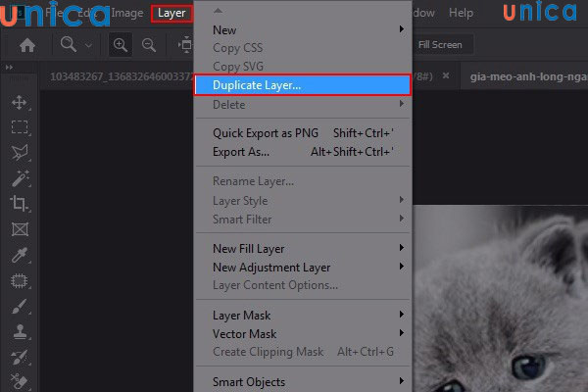Screen dimensions: 588x392
Task: Choose Duplicate Layer... from menu
Action: pos(303,85)
